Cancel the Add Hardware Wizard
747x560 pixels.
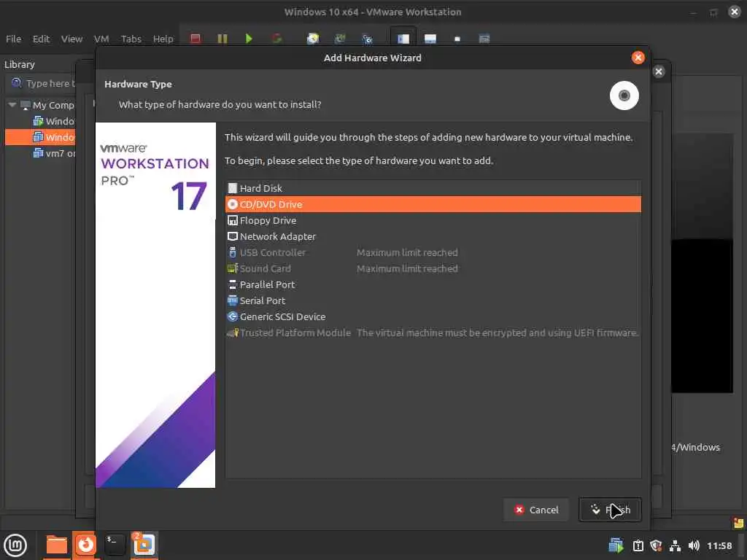click(x=536, y=510)
